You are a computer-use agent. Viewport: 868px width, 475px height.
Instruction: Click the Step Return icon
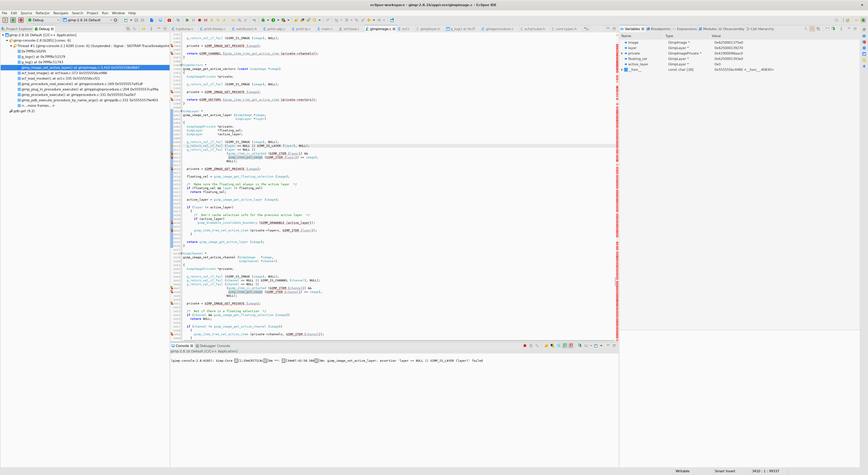tap(224, 20)
